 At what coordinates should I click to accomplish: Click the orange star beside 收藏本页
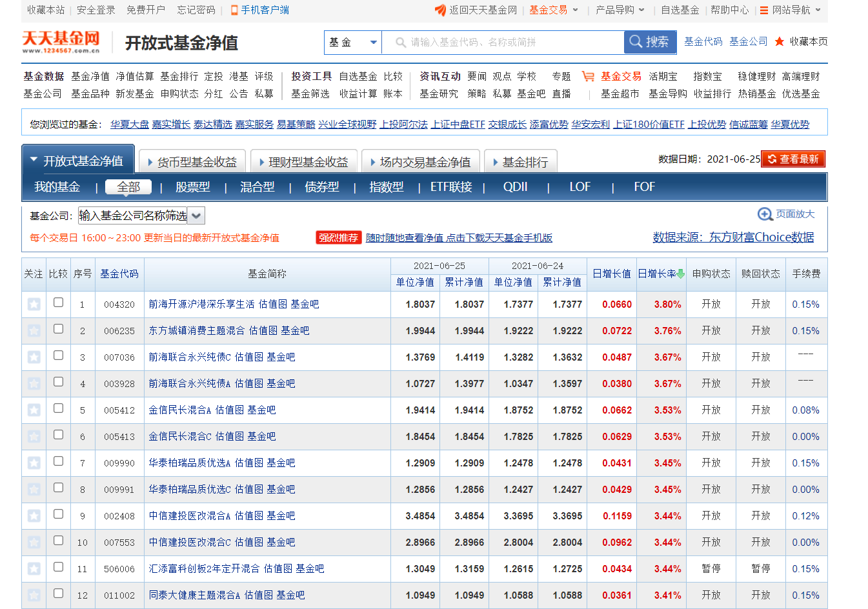click(780, 41)
